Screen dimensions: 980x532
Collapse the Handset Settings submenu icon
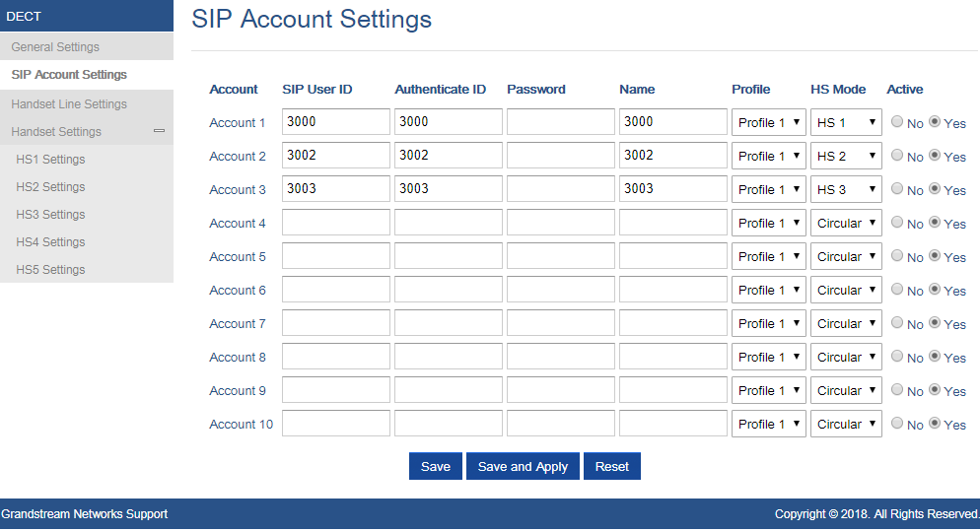[160, 131]
